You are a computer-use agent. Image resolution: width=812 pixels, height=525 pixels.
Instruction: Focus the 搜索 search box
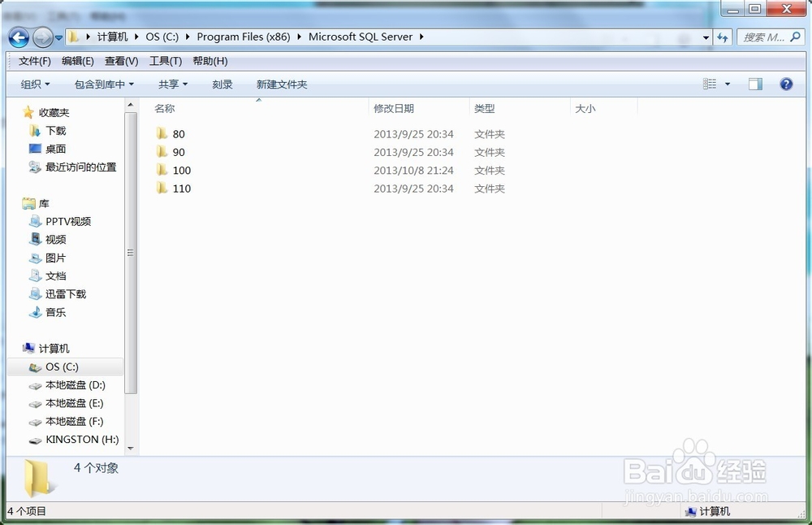point(763,37)
